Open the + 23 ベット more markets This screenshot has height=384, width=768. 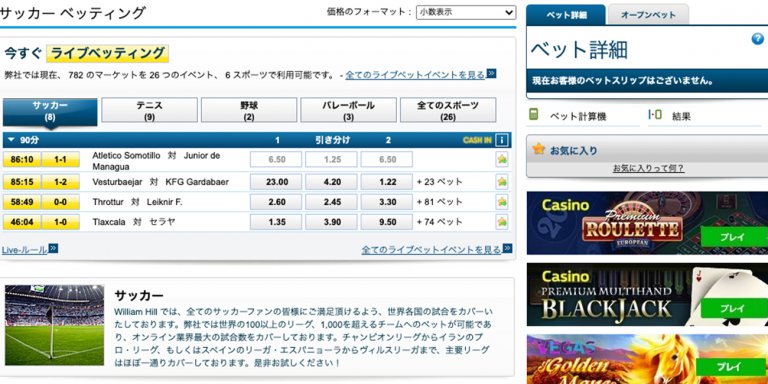point(439,182)
